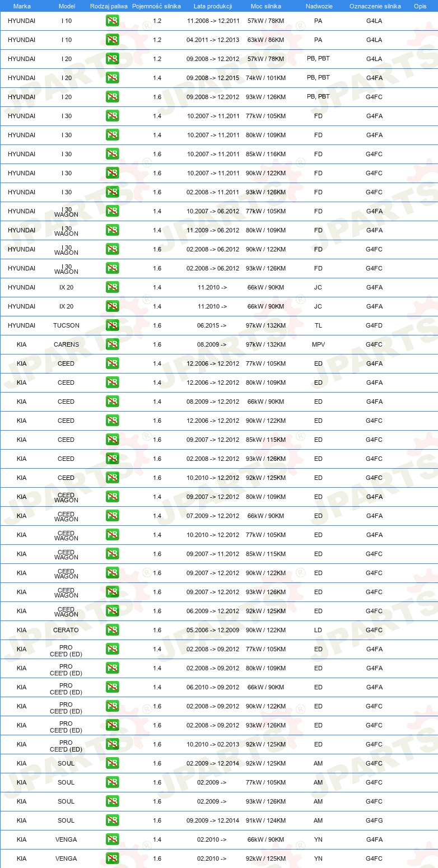Click fuel icon in Kia Soul 93kW/126KM row
The height and width of the screenshot is (868, 438).
pos(112,801)
